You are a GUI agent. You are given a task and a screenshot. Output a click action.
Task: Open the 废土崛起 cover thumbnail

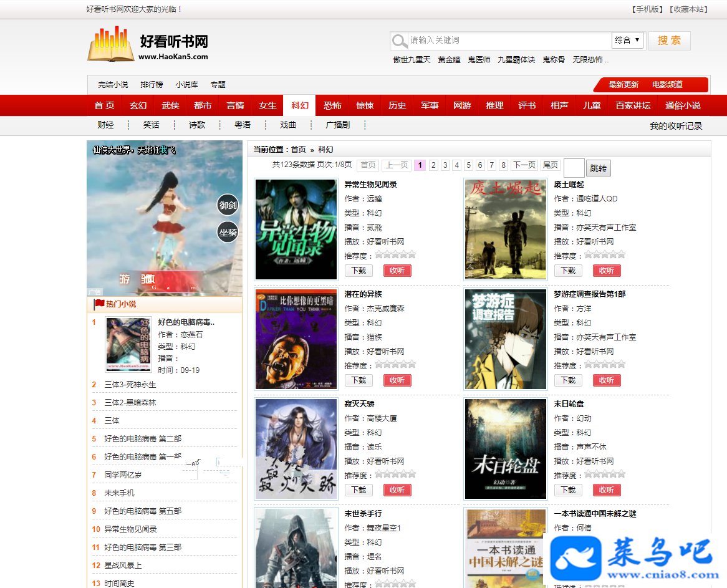tap(506, 229)
